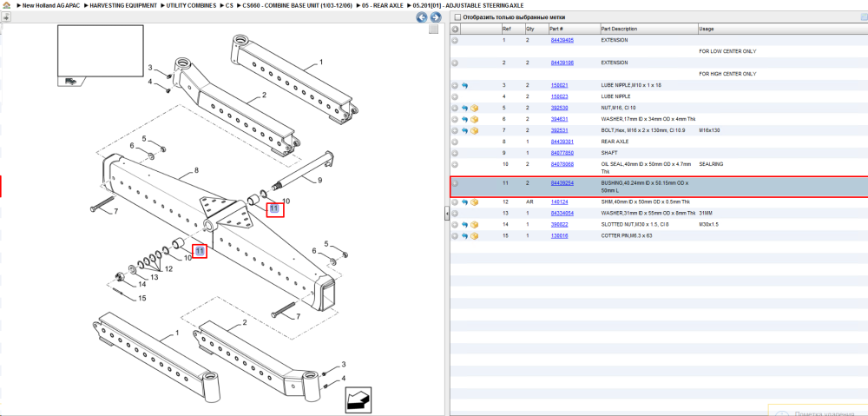The height and width of the screenshot is (416, 868).
Task: Click the column settings icon at table top right
Action: click(x=865, y=17)
